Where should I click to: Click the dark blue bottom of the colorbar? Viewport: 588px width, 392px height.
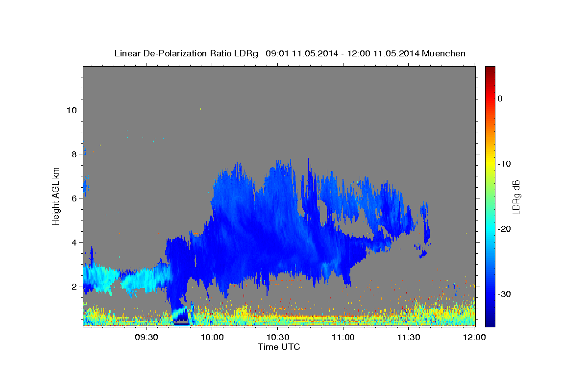[490, 321]
